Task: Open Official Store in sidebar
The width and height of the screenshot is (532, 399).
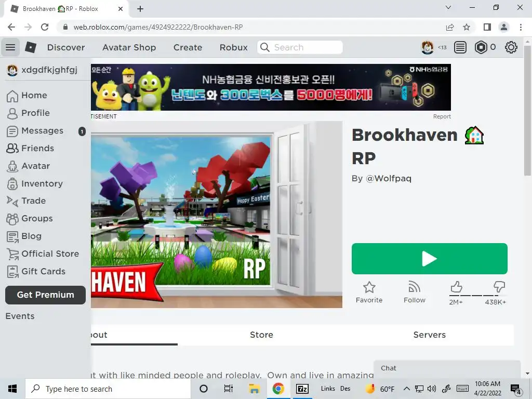Action: (43, 254)
